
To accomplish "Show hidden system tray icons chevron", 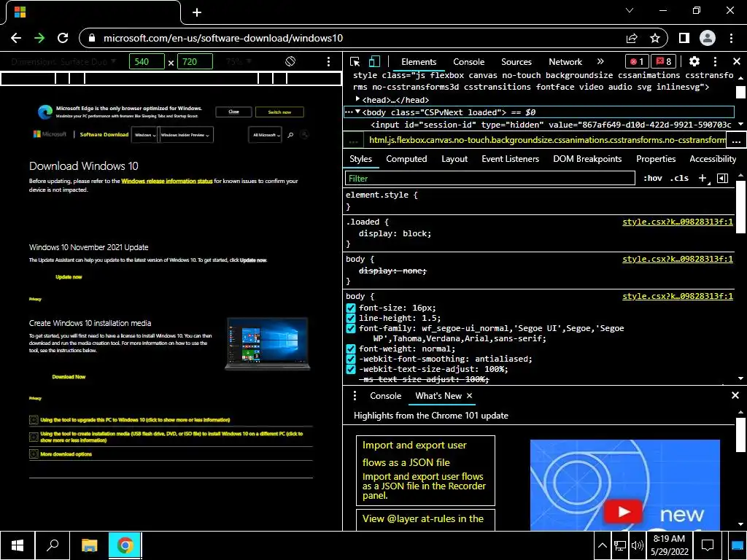I will (x=602, y=545).
